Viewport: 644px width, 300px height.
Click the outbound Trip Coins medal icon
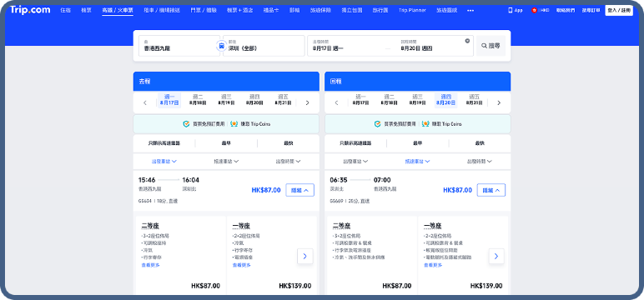point(234,124)
